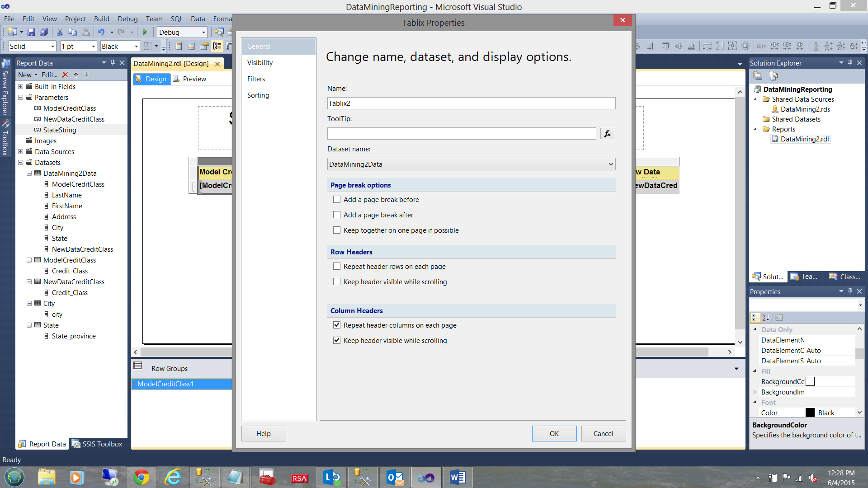Click the Undo toolbar icon

point(101,32)
